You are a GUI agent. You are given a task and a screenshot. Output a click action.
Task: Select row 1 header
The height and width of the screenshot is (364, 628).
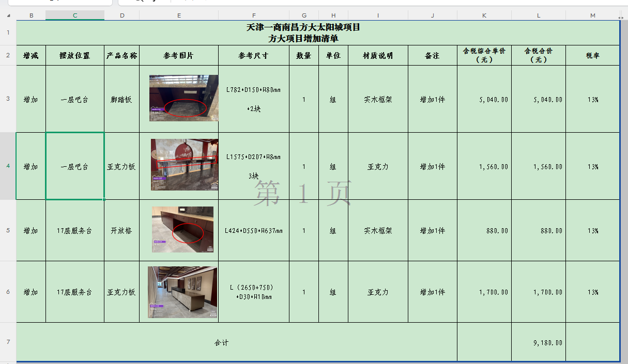[8, 33]
